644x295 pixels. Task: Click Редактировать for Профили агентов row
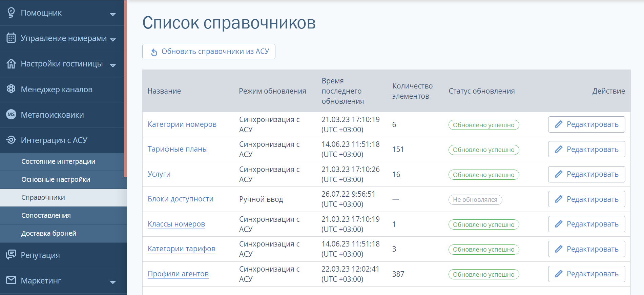point(586,274)
